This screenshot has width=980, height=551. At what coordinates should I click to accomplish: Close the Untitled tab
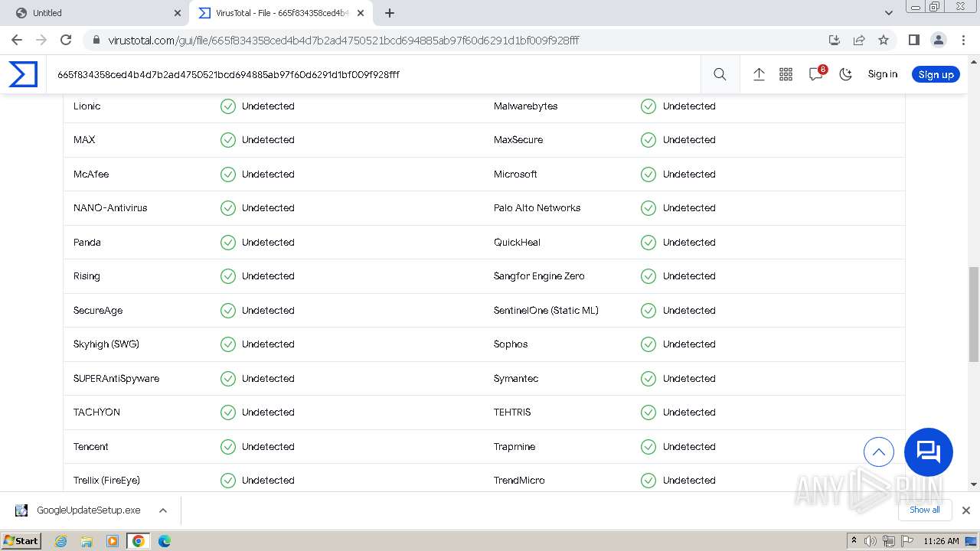coord(178,13)
